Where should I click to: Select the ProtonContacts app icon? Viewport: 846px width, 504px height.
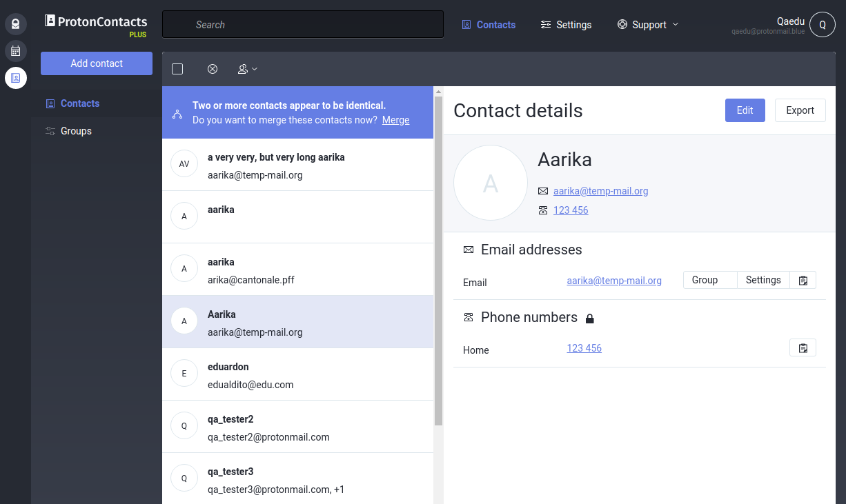(15, 78)
